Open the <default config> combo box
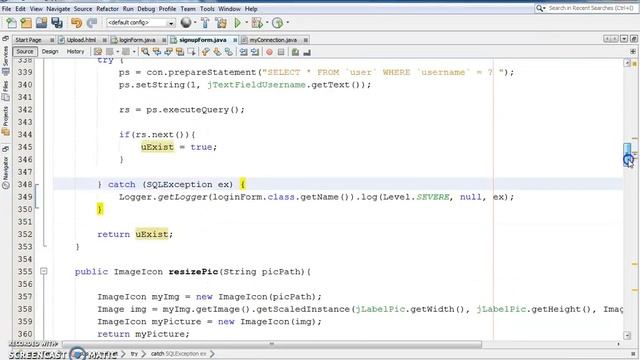The image size is (640, 360). pyautogui.click(x=141, y=23)
